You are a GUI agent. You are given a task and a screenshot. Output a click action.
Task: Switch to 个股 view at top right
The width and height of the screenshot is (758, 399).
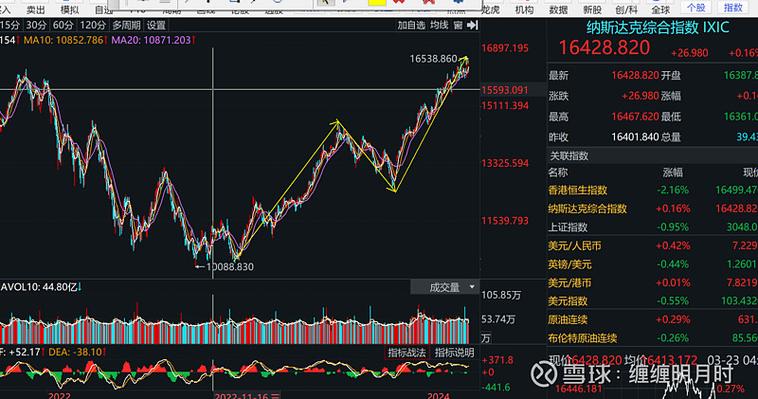pos(696,8)
